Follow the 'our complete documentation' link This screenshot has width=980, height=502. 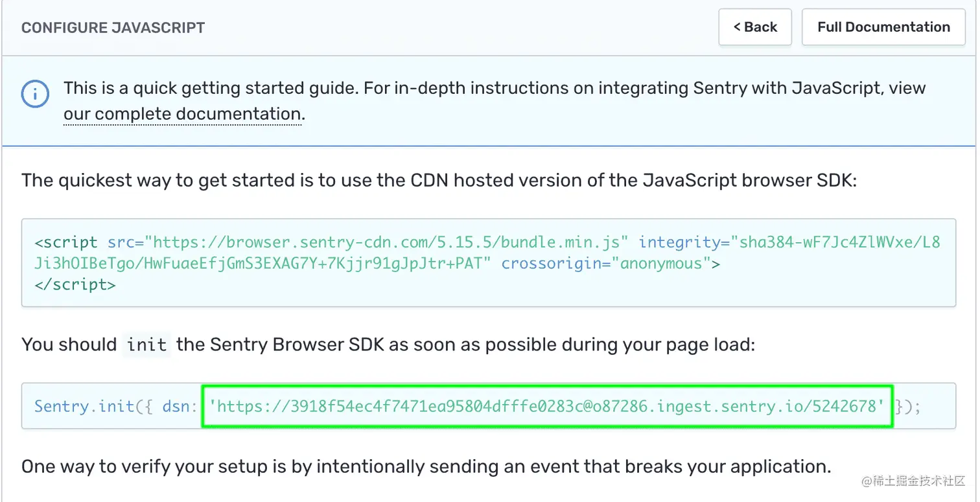[182, 115]
